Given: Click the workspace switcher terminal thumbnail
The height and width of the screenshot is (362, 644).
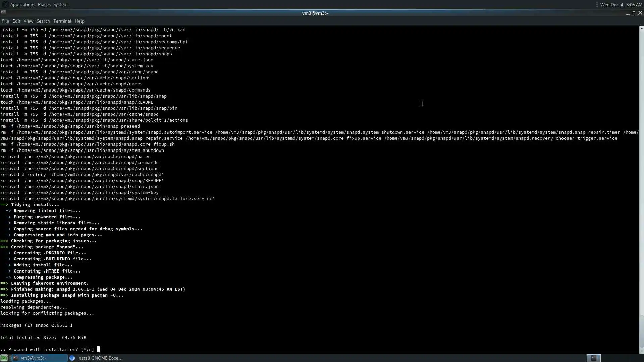Looking at the screenshot, I should click(x=593, y=358).
